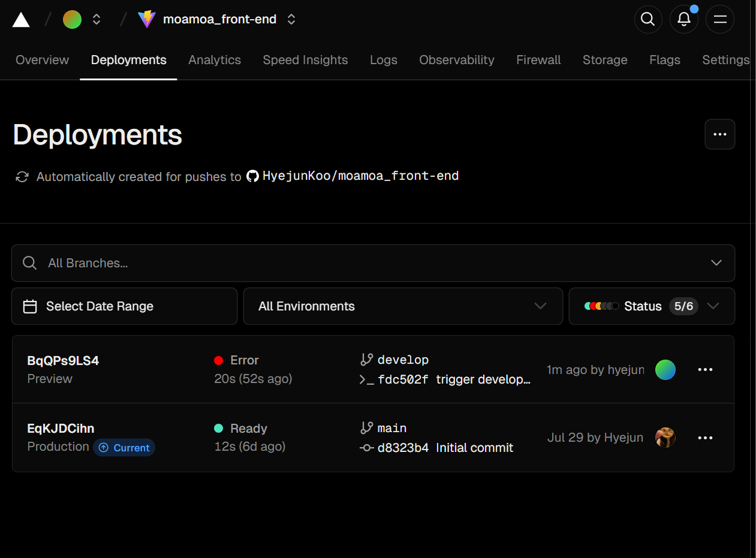Click the Preview environment label

pos(50,379)
